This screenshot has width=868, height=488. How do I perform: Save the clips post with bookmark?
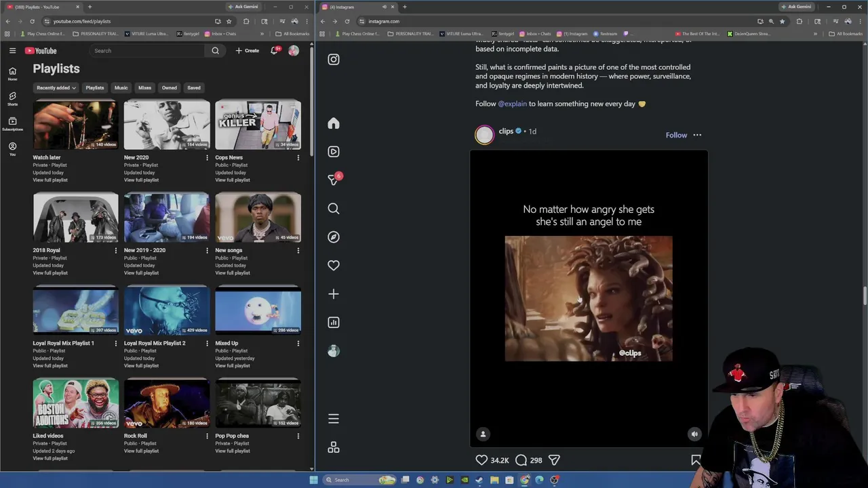pos(696,460)
